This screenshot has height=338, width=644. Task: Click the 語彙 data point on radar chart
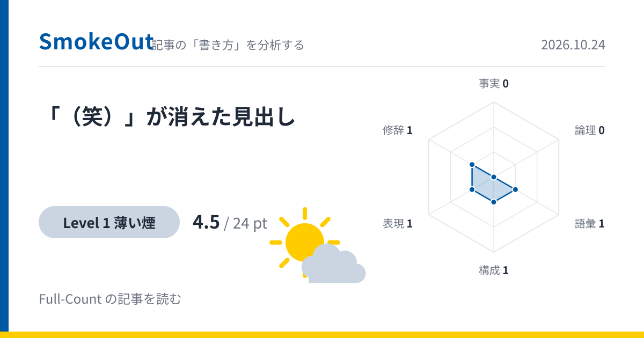point(515,189)
